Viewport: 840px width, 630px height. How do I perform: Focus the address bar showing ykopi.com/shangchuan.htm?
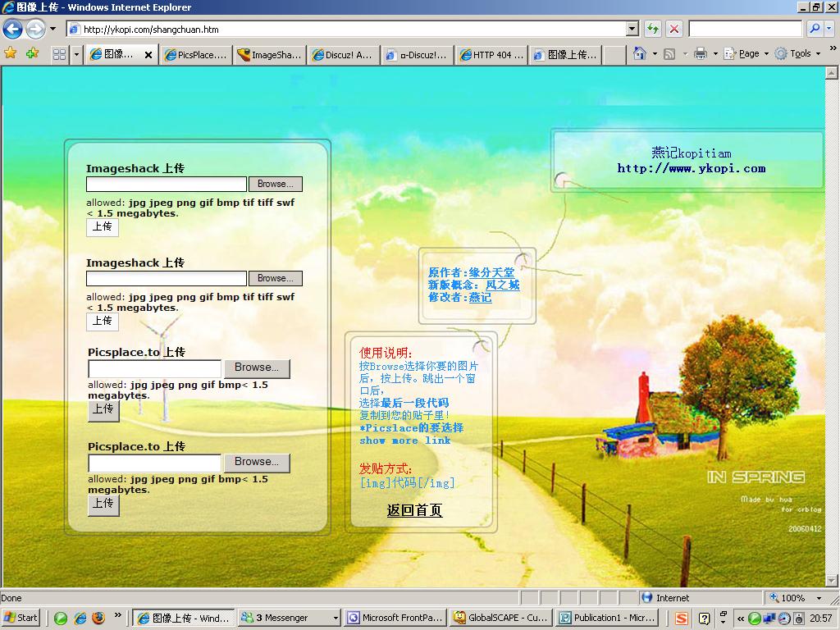point(347,29)
